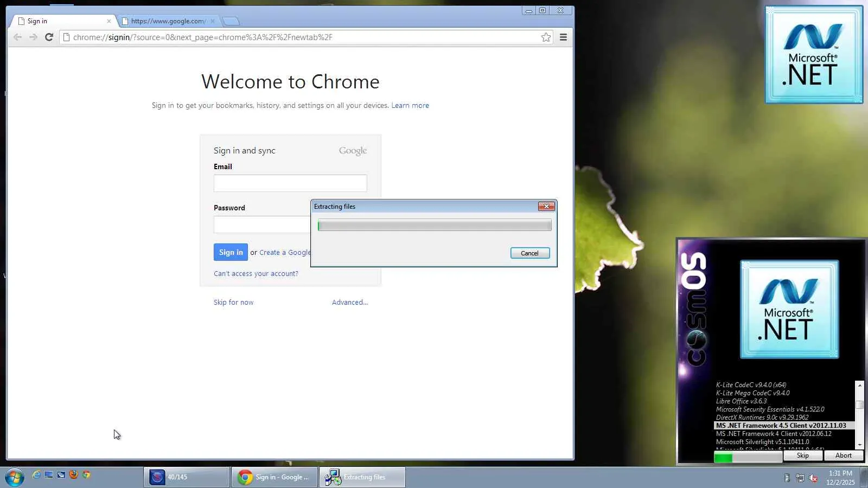This screenshot has width=868, height=488.
Task: Click Chrome's forward arrow button
Action: 33,37
